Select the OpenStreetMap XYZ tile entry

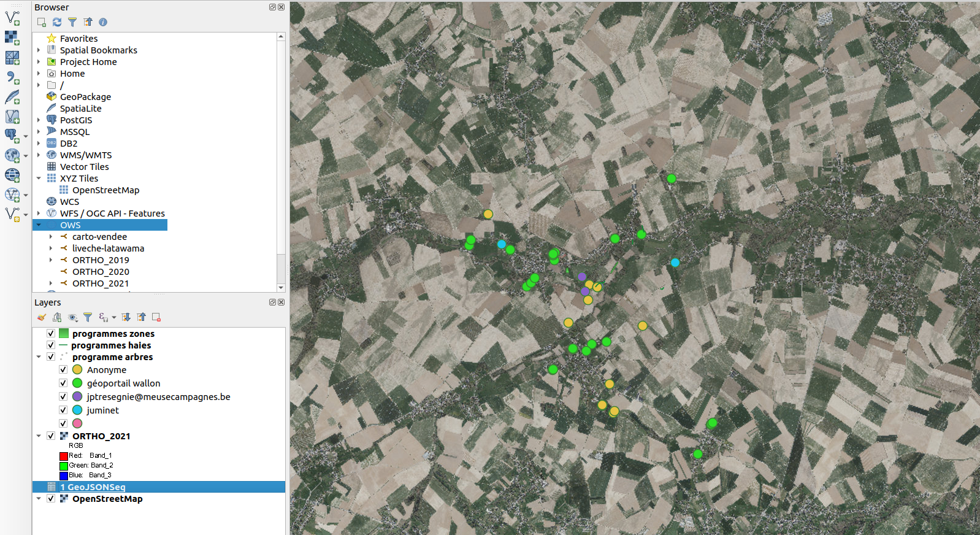point(105,190)
